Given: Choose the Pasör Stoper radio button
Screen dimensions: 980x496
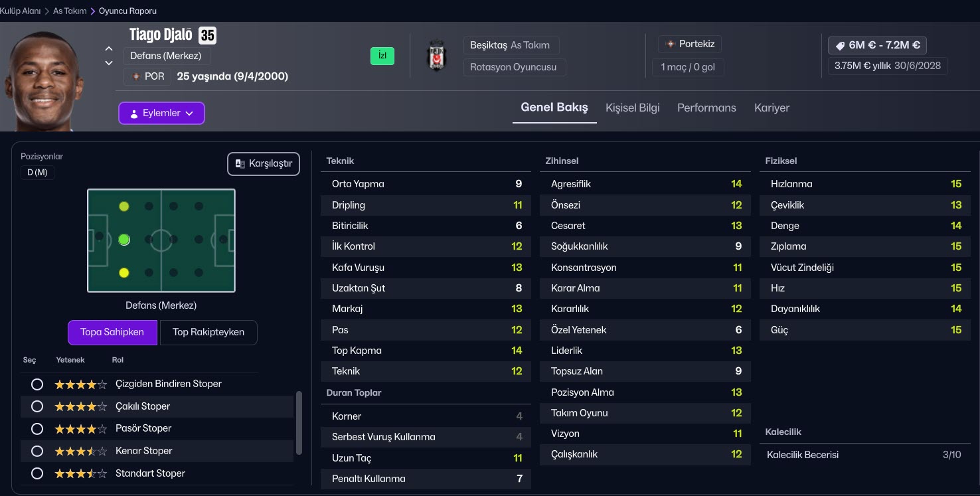Looking at the screenshot, I should tap(37, 428).
